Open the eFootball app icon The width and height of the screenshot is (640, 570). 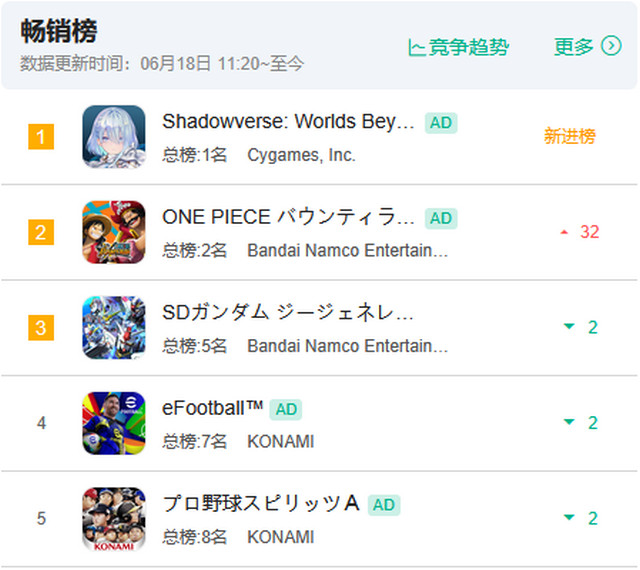click(114, 423)
